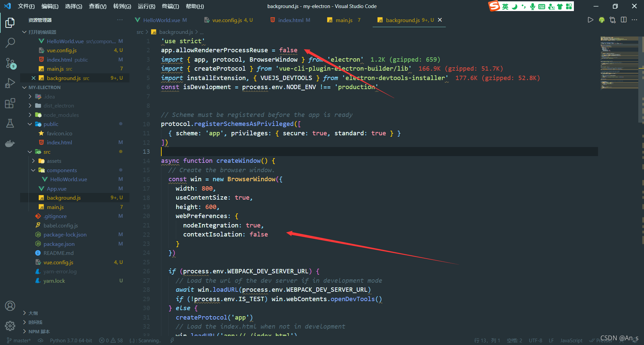This screenshot has height=345, width=644.
Task: Run the code with the Play button
Action: point(591,20)
